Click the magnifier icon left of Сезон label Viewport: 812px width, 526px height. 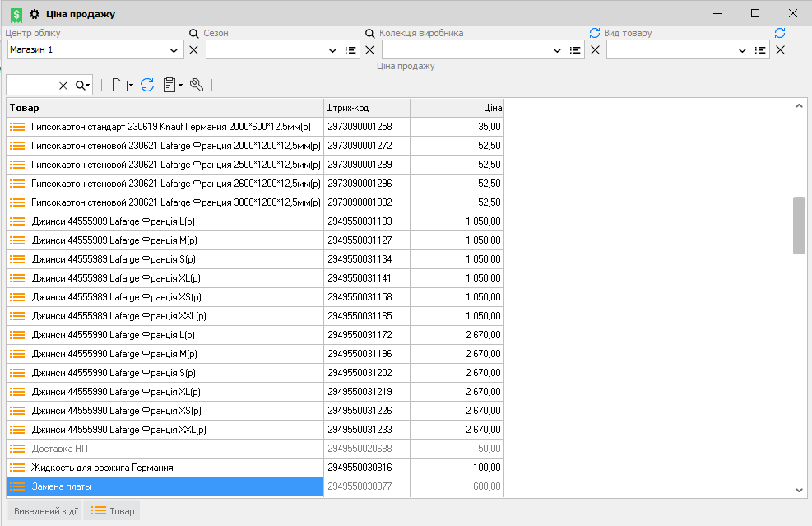pos(194,33)
